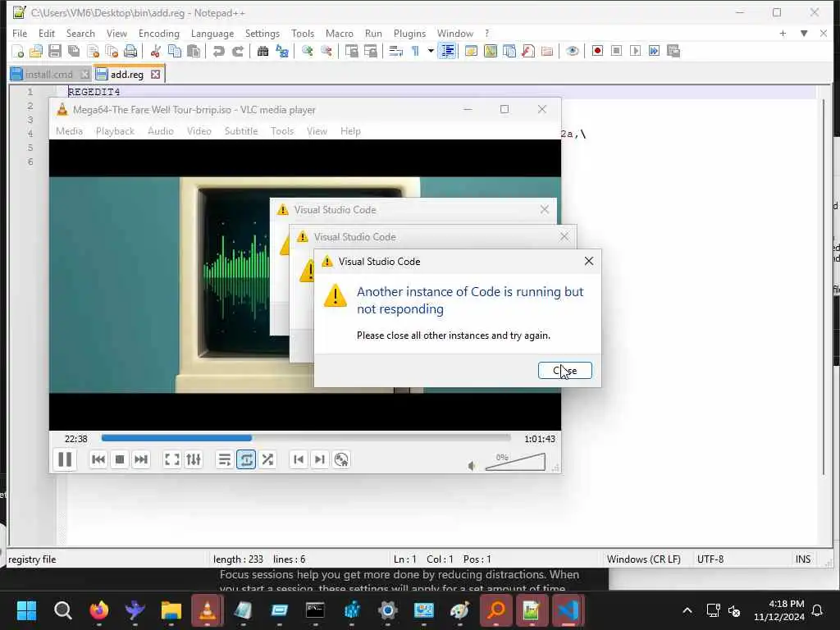Click the Paste icon in Notepad++ toolbar
This screenshot has width=840, height=630.
pos(194,52)
